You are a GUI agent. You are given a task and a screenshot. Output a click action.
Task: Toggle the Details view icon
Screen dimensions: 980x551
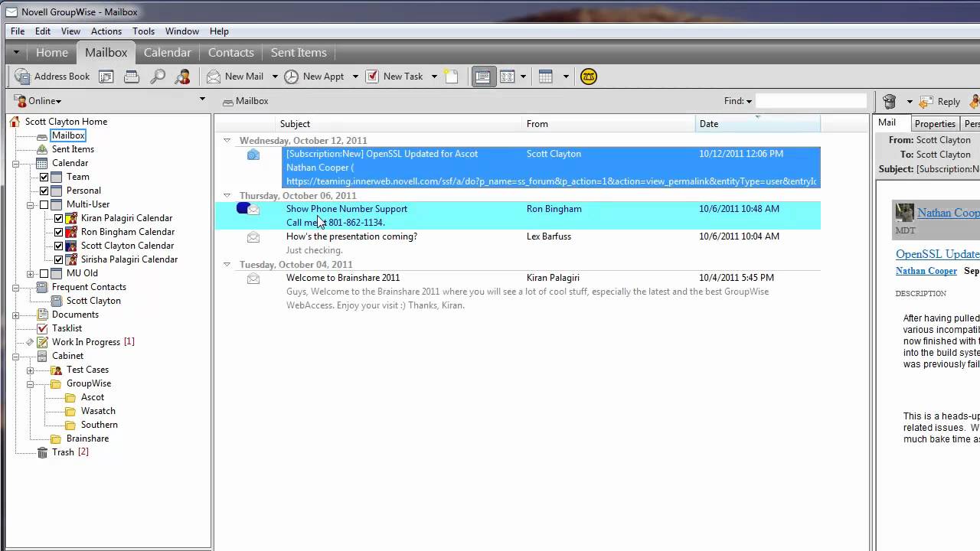[x=483, y=77]
